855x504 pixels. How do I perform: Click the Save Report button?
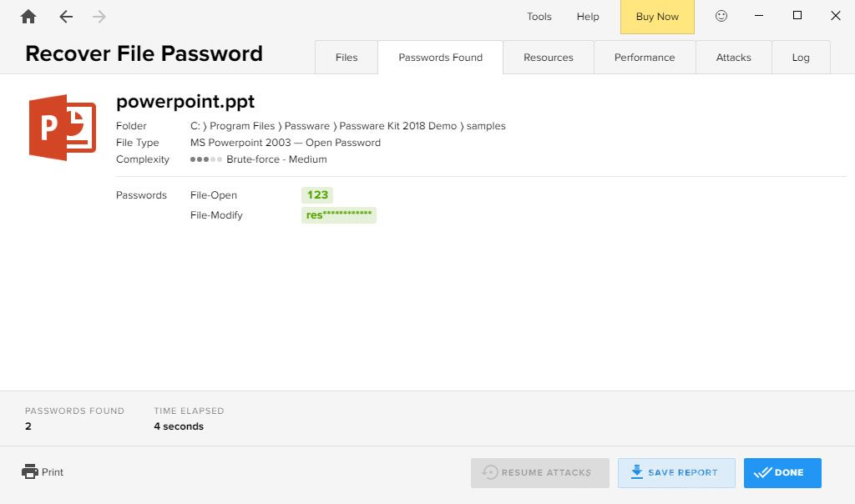tap(676, 472)
